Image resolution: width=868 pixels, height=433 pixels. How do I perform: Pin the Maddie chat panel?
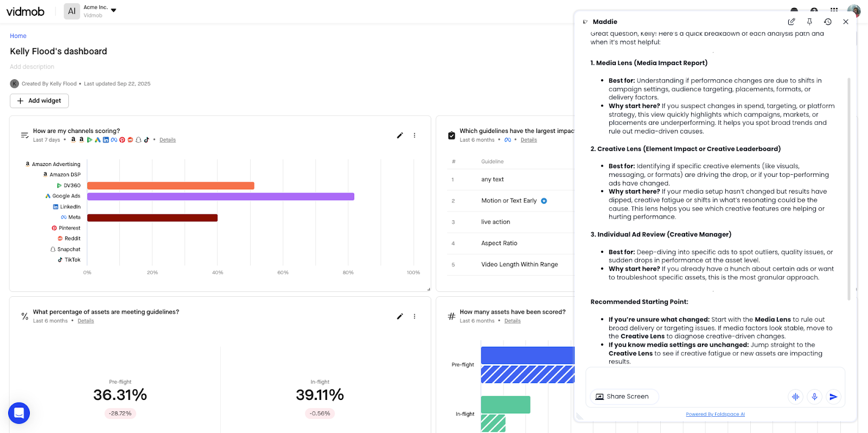pyautogui.click(x=809, y=22)
